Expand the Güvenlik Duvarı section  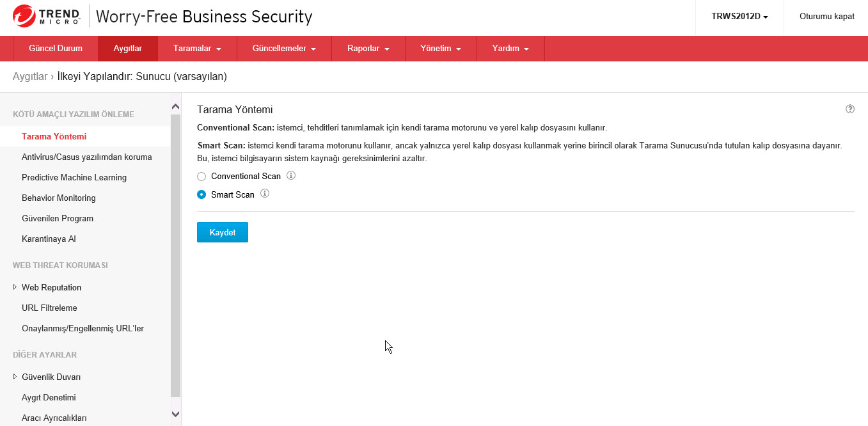click(x=15, y=377)
